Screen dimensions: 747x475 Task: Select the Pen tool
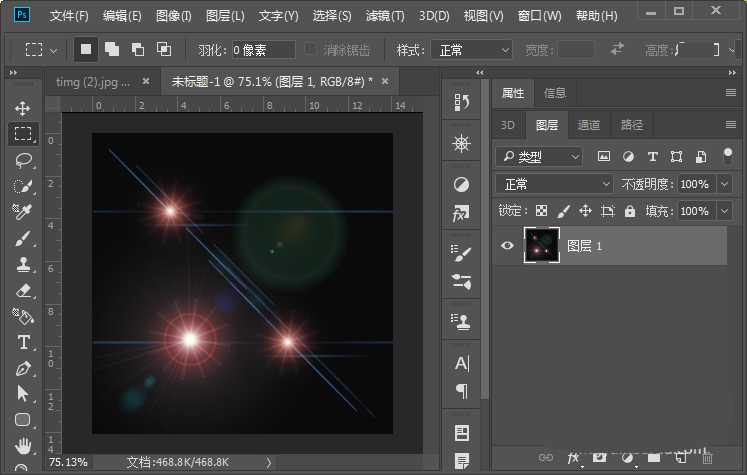tap(22, 368)
